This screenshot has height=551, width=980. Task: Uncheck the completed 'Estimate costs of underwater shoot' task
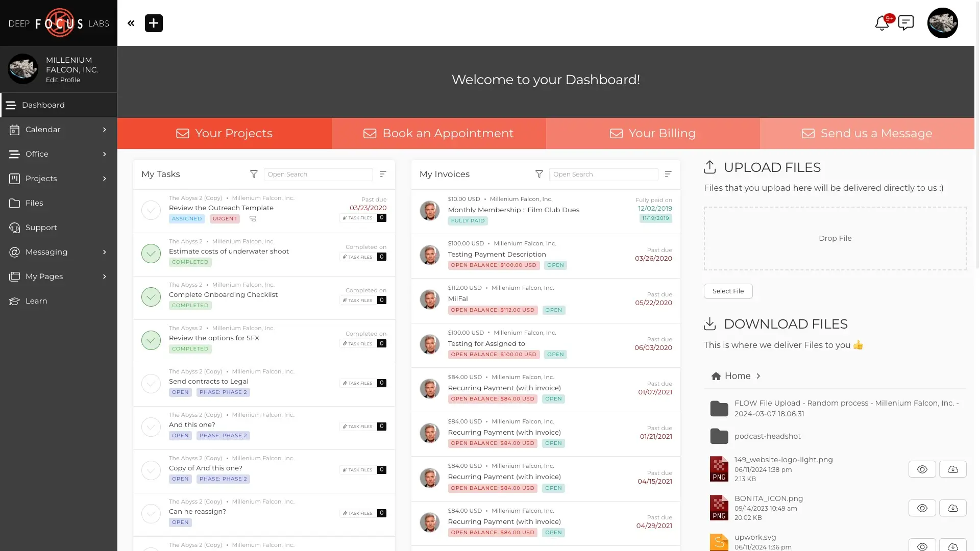coord(151,254)
